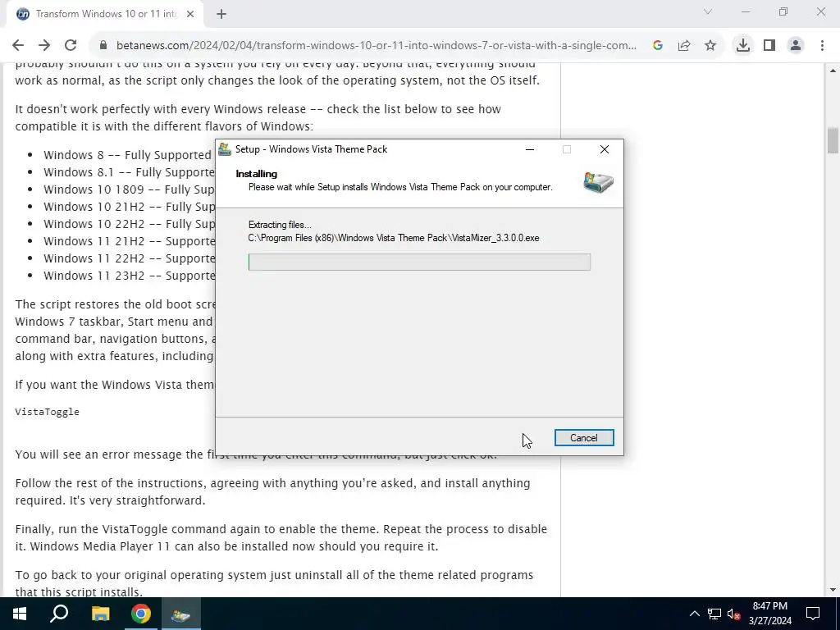840x630 pixels.
Task: Click the 'Windows 10 21H2' list item
Action: point(129,206)
